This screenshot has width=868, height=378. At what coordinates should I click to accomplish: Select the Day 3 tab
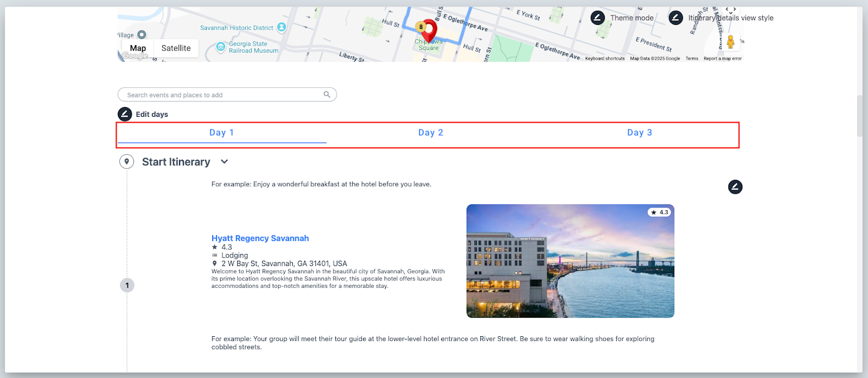[640, 133]
